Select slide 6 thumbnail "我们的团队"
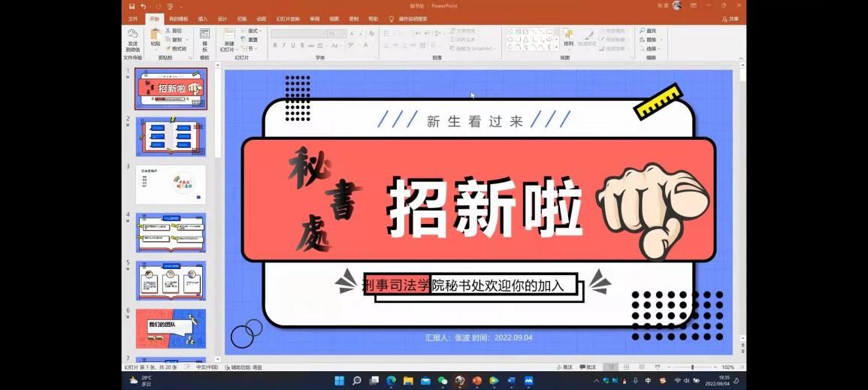 [x=171, y=328]
